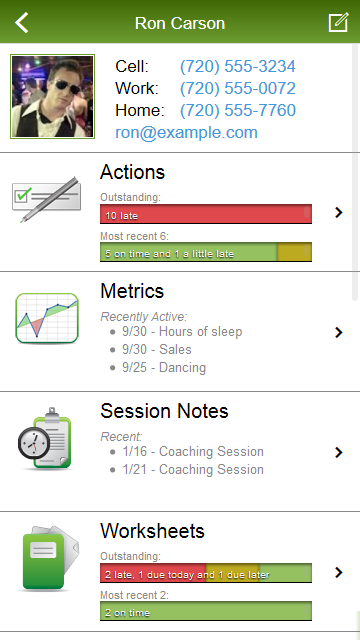View Ron Carson's profile photo

coord(53,96)
